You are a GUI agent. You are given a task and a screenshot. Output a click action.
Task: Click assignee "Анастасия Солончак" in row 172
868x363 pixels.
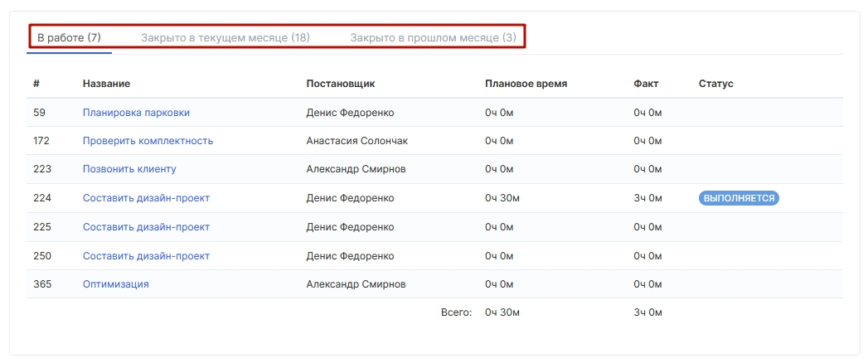pyautogui.click(x=356, y=141)
